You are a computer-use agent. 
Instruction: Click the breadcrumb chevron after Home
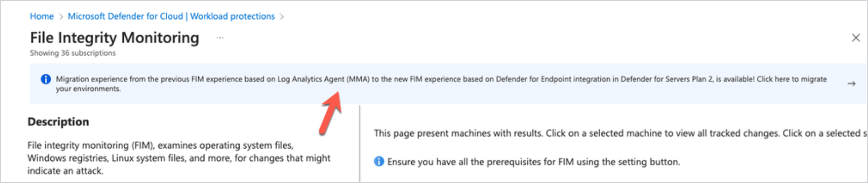click(61, 17)
